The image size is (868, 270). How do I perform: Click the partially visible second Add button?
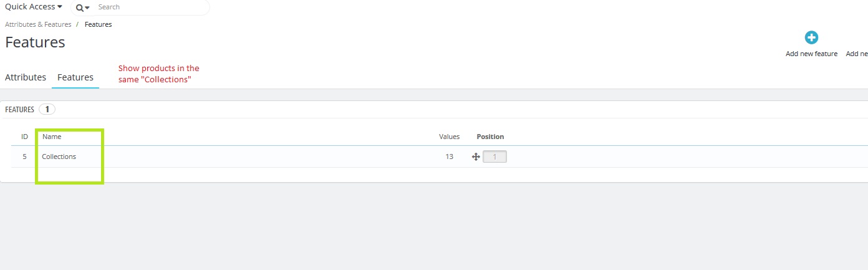857,54
